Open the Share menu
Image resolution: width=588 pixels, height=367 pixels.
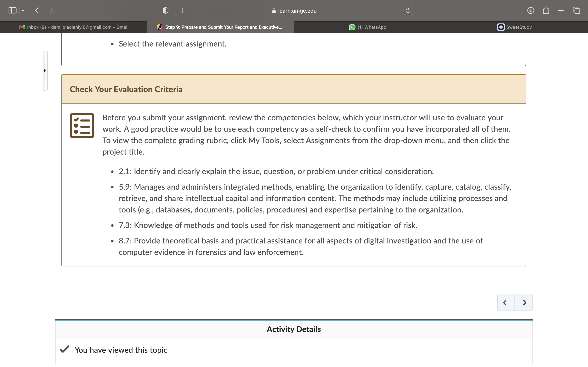pos(546,10)
